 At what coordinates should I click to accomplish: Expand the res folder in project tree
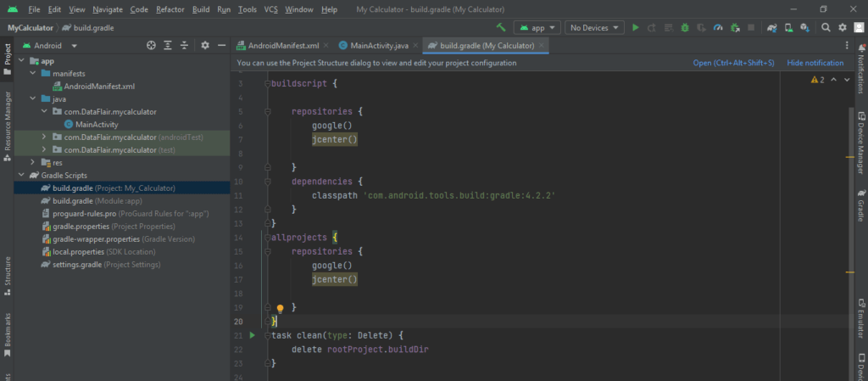click(33, 162)
